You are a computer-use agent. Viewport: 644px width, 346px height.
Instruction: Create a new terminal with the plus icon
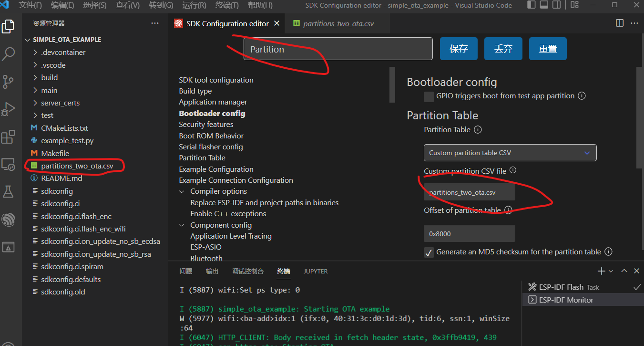point(601,271)
